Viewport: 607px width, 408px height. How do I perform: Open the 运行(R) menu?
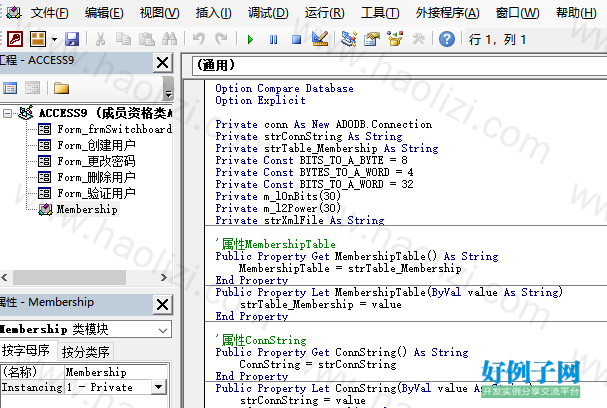pos(324,13)
